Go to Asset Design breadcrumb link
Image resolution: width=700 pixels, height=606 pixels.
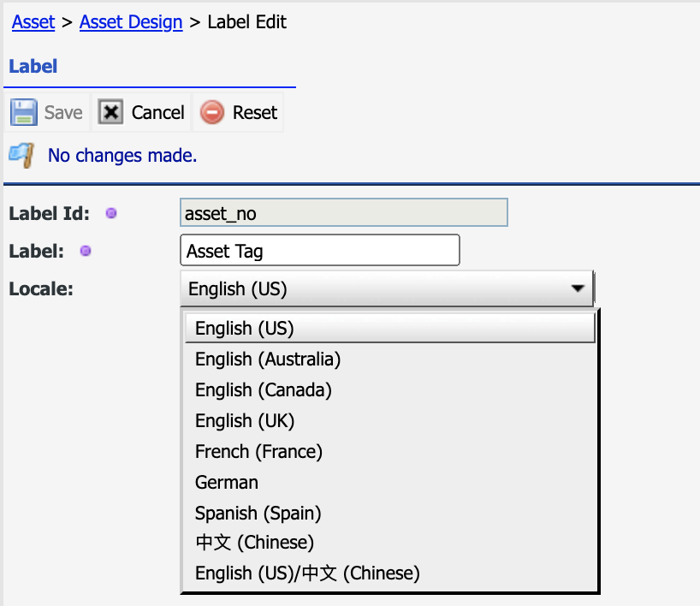131,22
